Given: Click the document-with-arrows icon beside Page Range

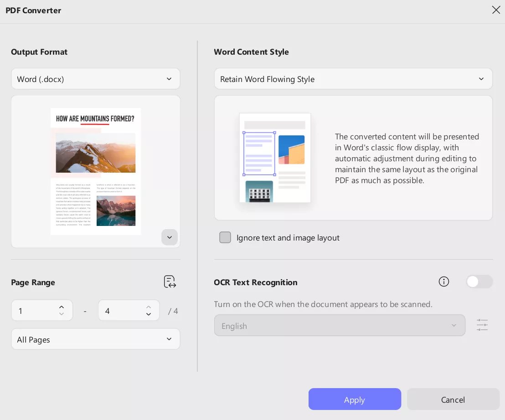Looking at the screenshot, I should click(x=170, y=282).
